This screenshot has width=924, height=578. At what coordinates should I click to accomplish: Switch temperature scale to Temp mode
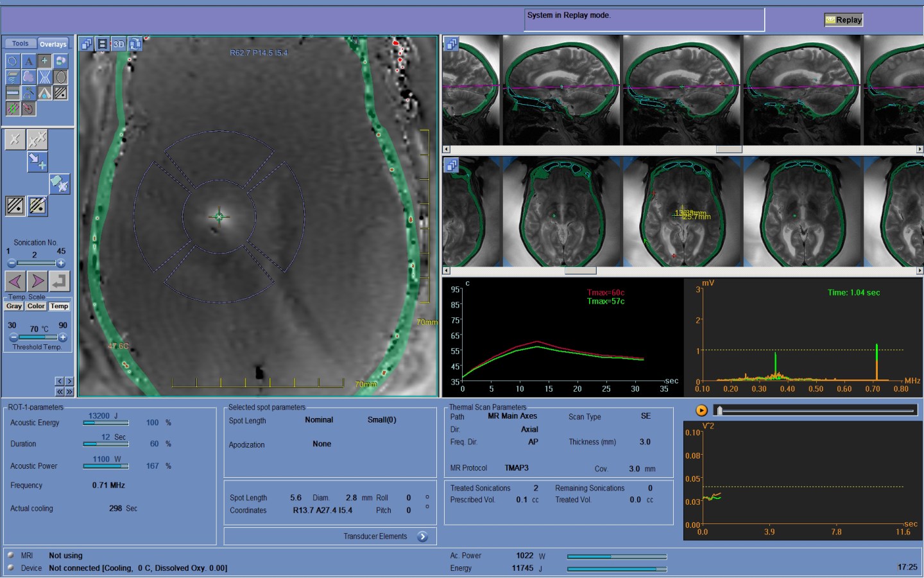[59, 306]
